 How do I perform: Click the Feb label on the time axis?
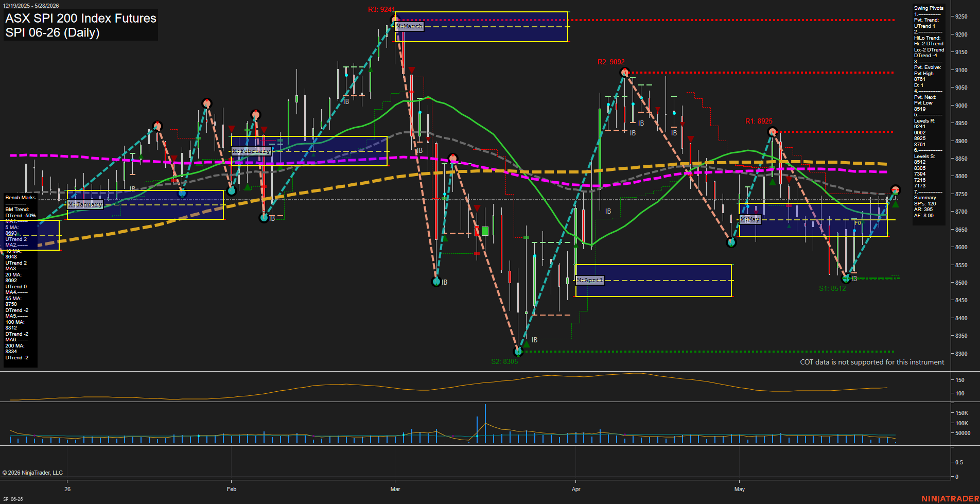(232, 489)
